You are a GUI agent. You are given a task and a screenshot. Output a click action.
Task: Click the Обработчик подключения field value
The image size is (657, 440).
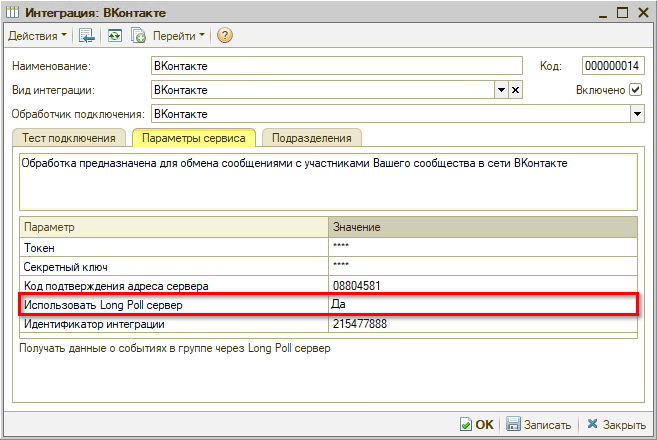tap(391, 114)
